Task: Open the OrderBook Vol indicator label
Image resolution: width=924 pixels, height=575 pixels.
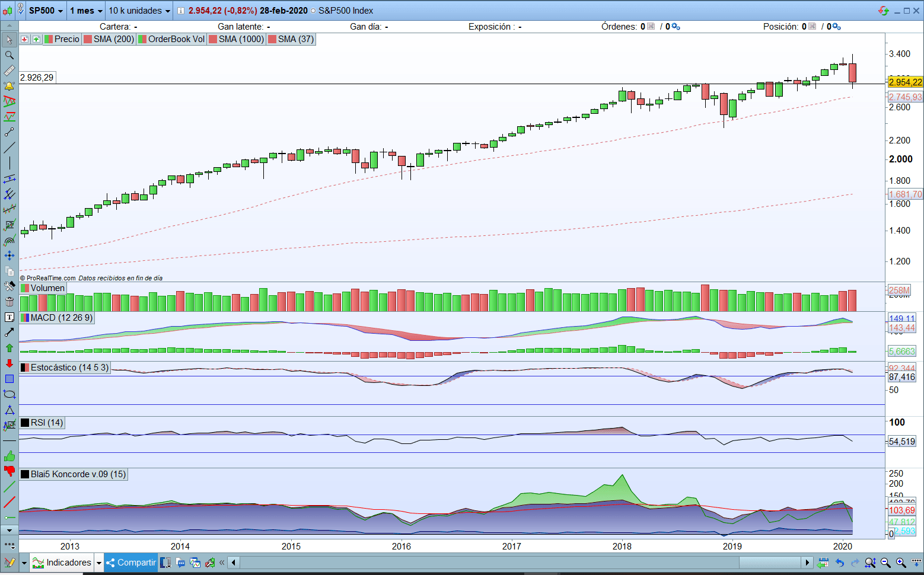Action: tap(171, 39)
